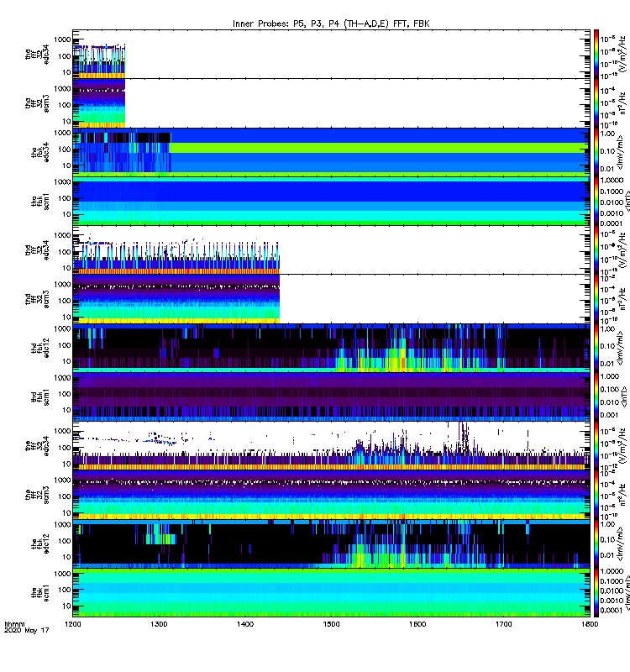Click the the fbk edc12 color bar
630x672 pixels.
coord(596,543)
